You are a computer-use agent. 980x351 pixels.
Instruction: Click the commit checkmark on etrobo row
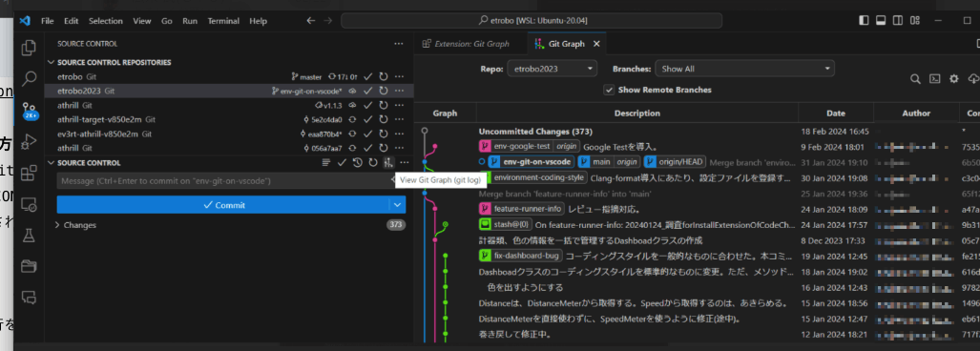368,77
